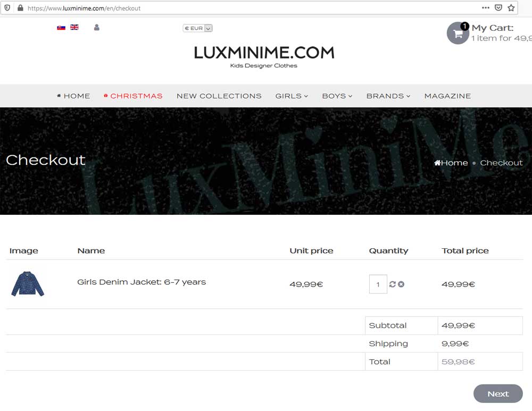Viewport: 532px width, 411px height.
Task: Click the My Cart summary text
Action: 502,33
